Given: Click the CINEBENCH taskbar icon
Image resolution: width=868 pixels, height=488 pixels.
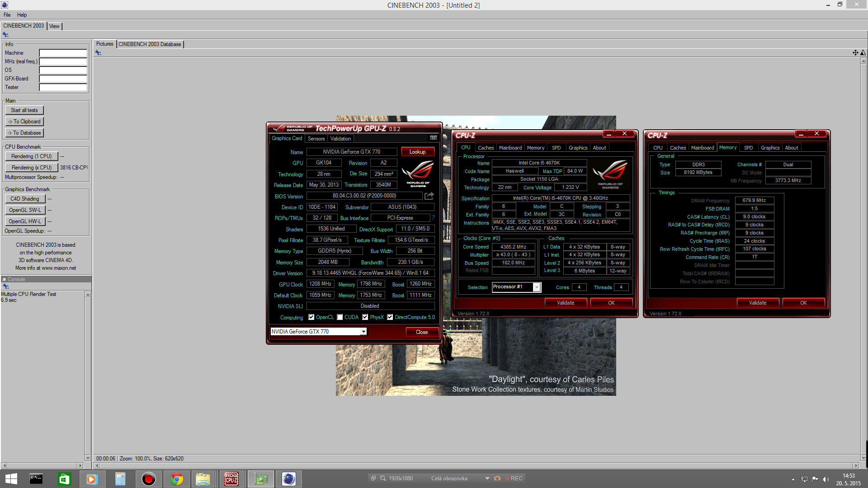Looking at the screenshot, I should [288, 479].
